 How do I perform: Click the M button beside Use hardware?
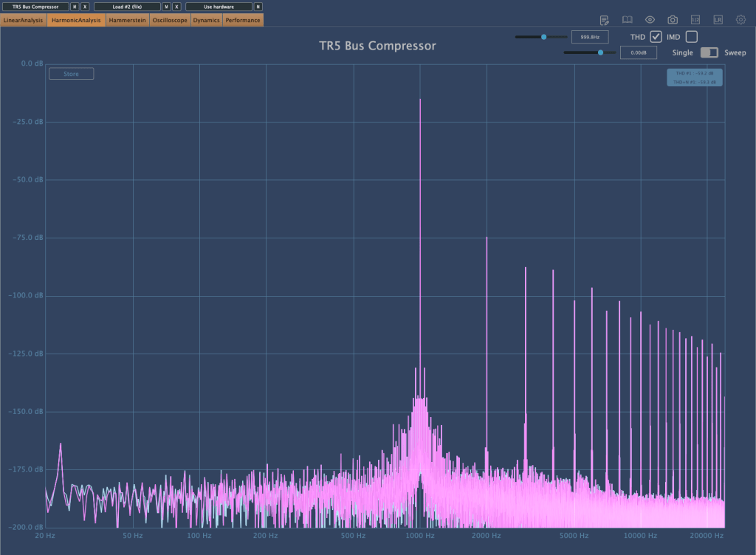click(x=258, y=7)
